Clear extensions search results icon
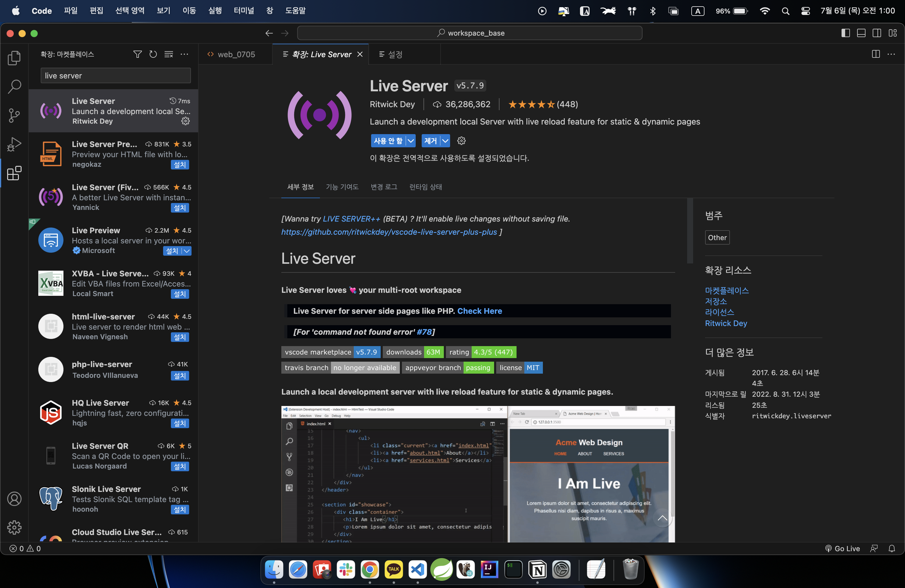 click(168, 54)
